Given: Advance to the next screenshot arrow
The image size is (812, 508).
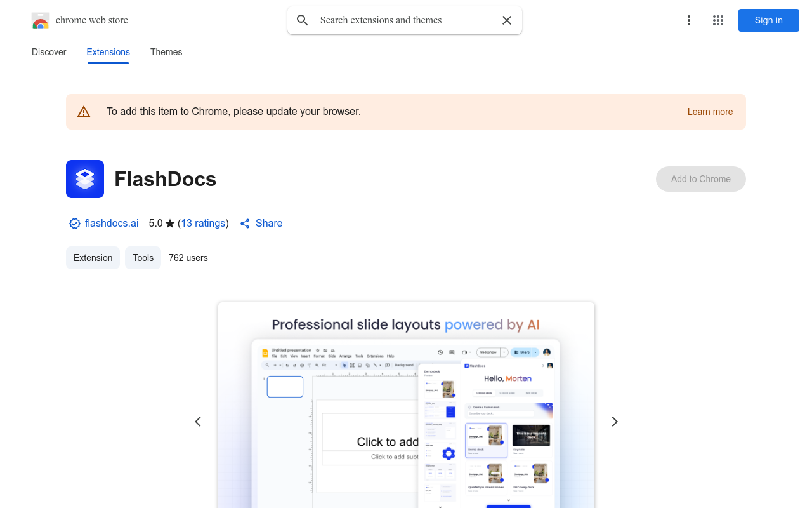Looking at the screenshot, I should (614, 422).
